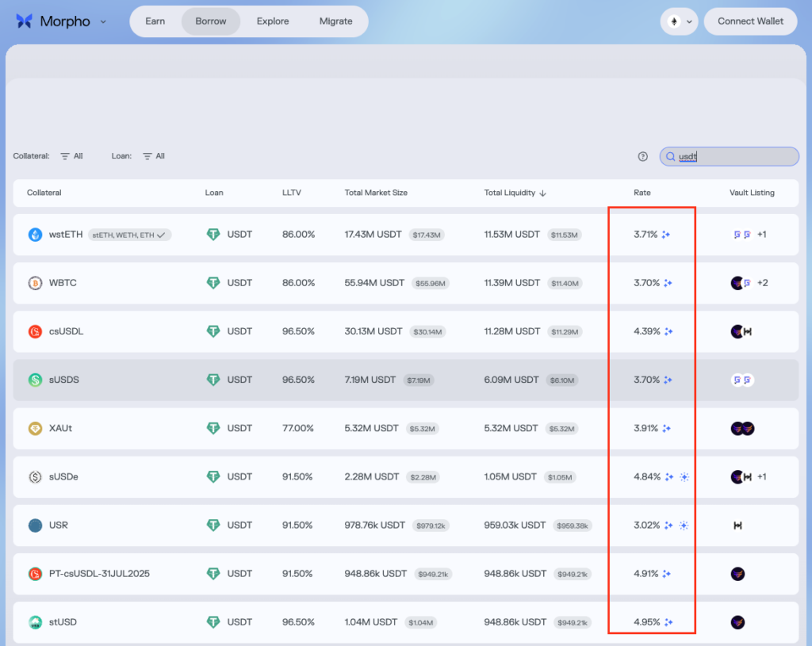Open the PT-csUSDL-31JUL2025 market name
Image resolution: width=812 pixels, height=646 pixels.
[99, 574]
